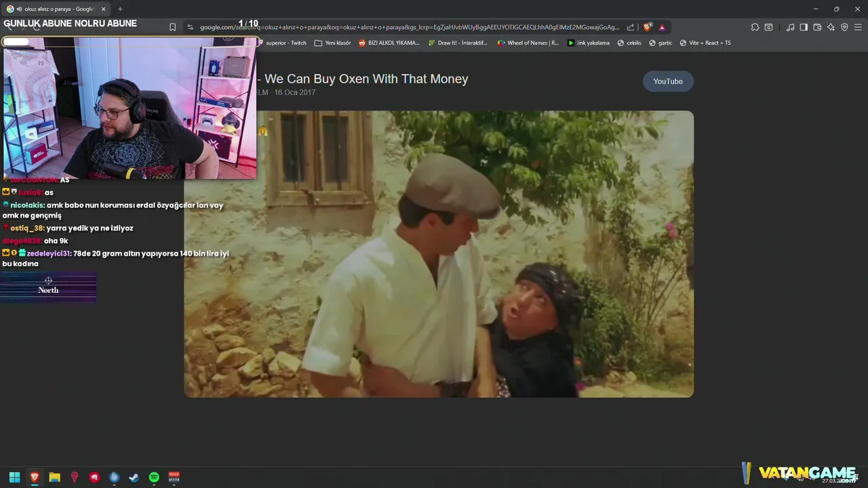Open Spotify from the taskbar

click(154, 477)
